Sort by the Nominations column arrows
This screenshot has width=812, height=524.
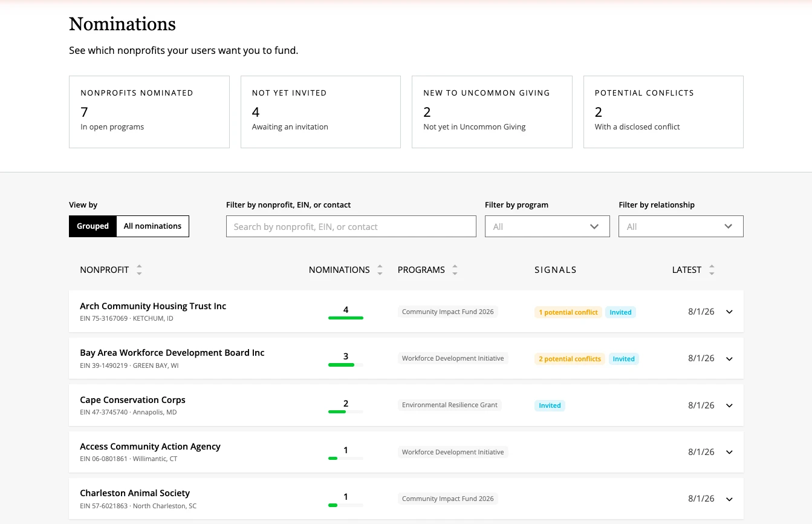click(x=380, y=270)
